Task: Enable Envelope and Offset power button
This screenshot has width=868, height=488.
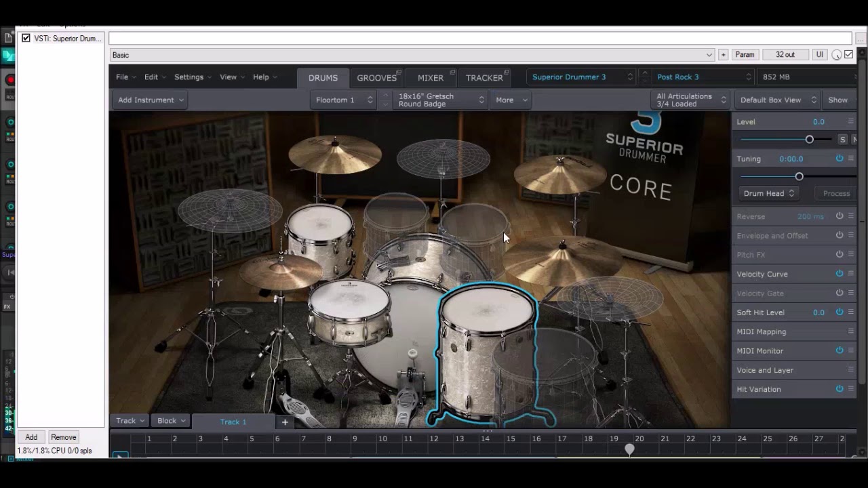Action: point(840,235)
